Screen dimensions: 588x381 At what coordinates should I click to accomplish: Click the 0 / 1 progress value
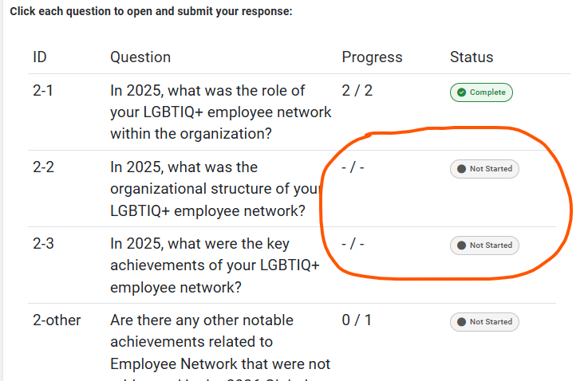(x=357, y=320)
